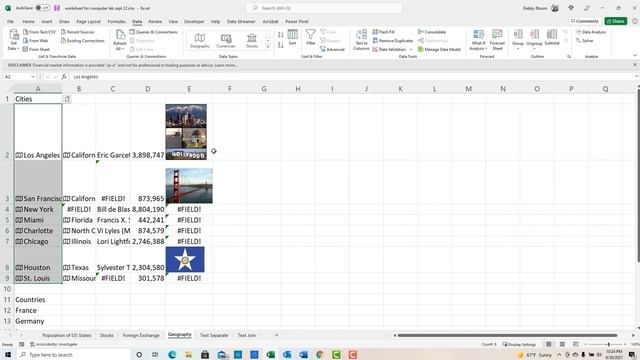The width and height of the screenshot is (640, 360).
Task: Switch to the Insert tab
Action: [x=47, y=21]
